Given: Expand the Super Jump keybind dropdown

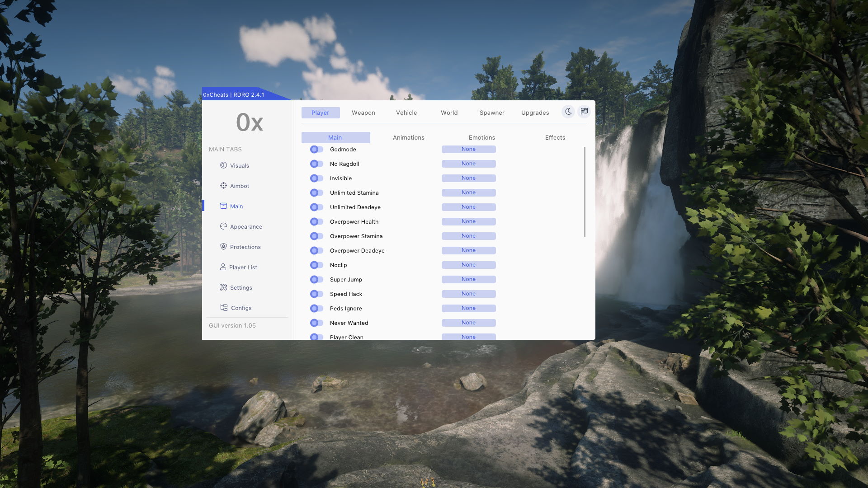Looking at the screenshot, I should pos(468,279).
